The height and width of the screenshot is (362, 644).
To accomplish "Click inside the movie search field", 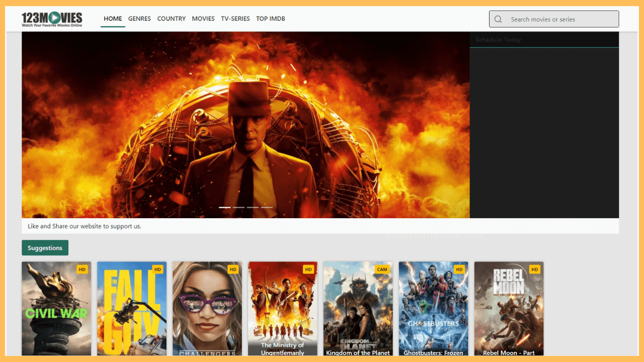I will pyautogui.click(x=553, y=19).
